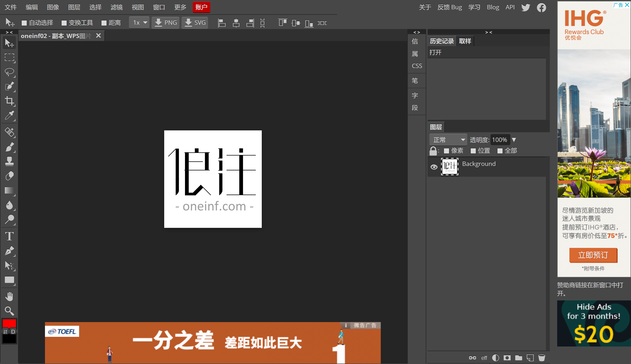Screen dimensions: 631x364
Task: Click the align left edges icon
Action: tap(222, 23)
